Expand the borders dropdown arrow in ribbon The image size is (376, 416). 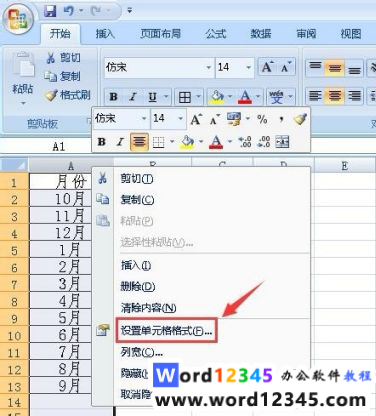tap(199, 97)
